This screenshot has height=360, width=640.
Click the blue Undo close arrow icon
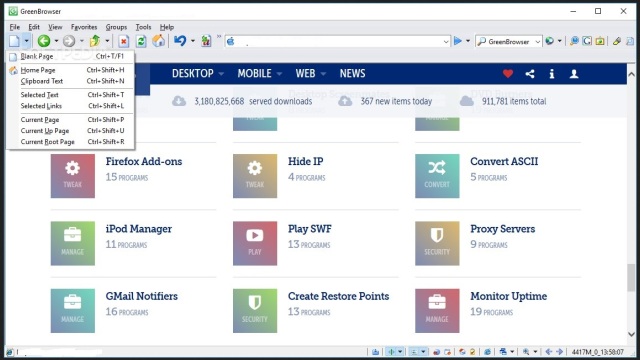click(180, 41)
